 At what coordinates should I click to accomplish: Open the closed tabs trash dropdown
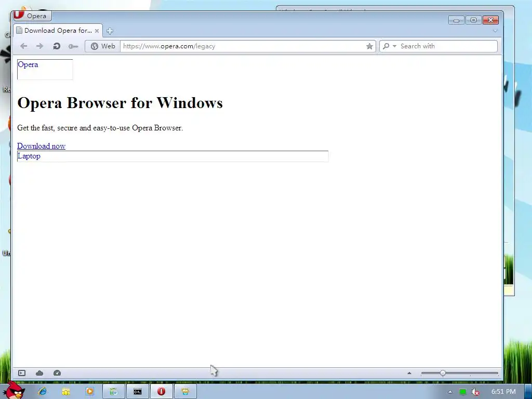pyautogui.click(x=495, y=31)
